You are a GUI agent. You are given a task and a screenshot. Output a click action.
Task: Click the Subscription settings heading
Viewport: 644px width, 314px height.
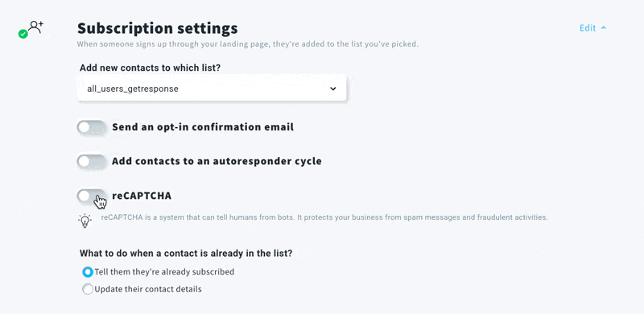click(157, 28)
